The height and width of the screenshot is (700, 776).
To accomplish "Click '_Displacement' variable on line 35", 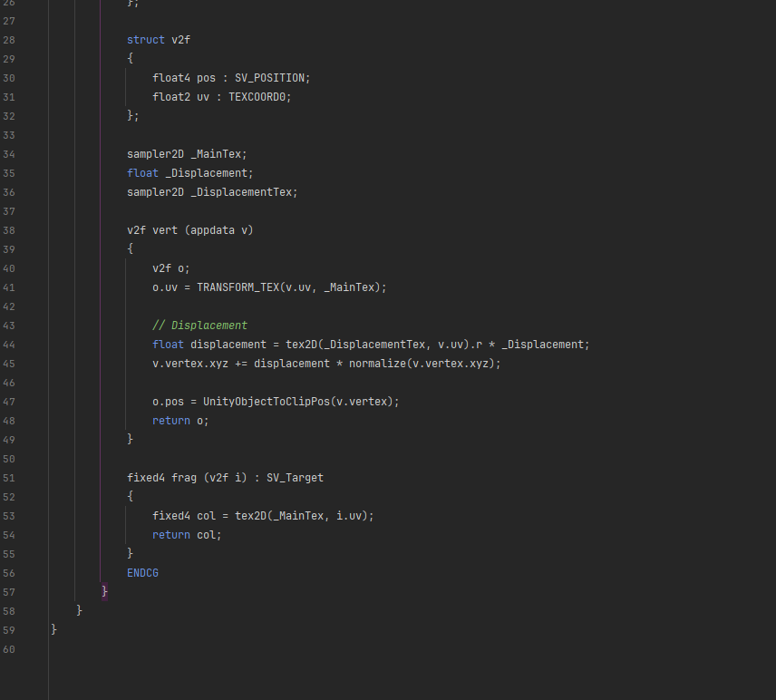I will (x=206, y=173).
